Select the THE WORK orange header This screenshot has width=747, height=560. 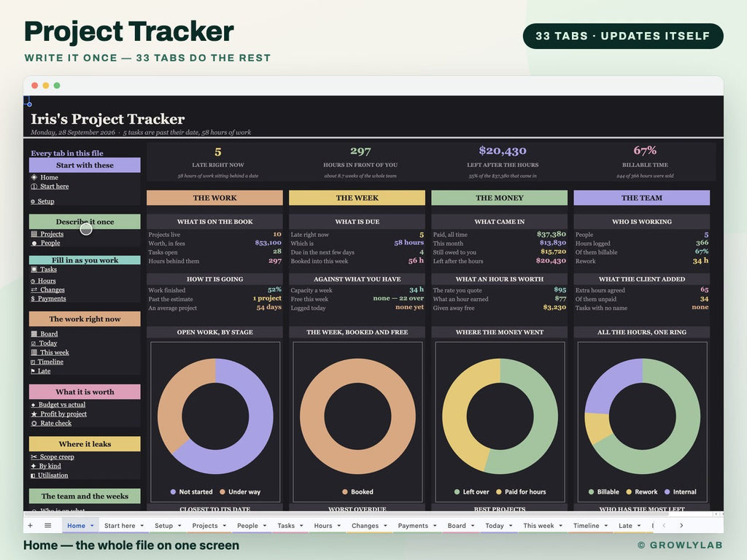tap(215, 198)
